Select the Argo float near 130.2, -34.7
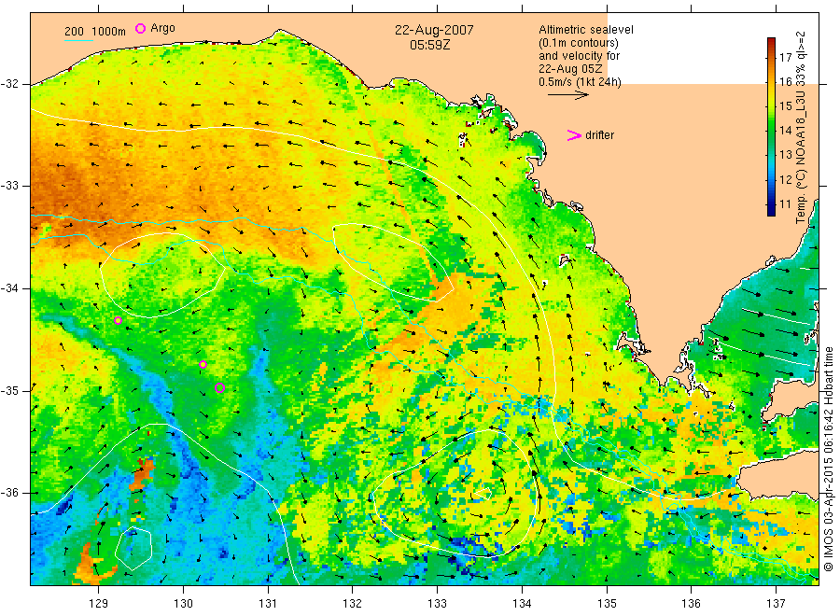This screenshot has width=840, height=616. tap(203, 364)
